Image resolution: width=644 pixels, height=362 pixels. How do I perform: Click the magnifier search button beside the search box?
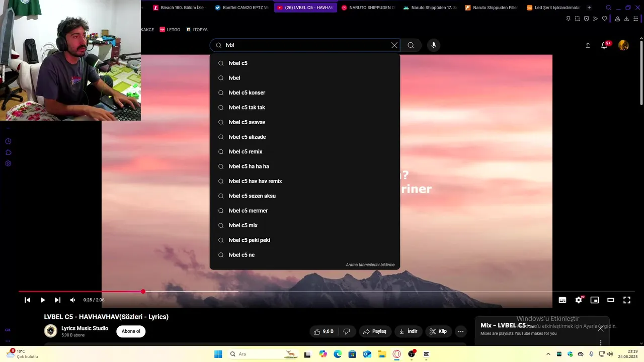411,45
